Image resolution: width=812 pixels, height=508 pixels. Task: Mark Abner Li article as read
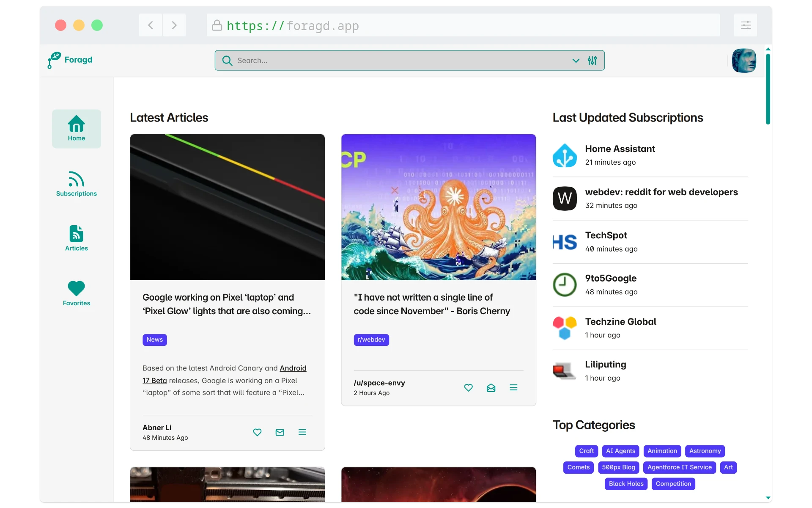click(x=280, y=432)
